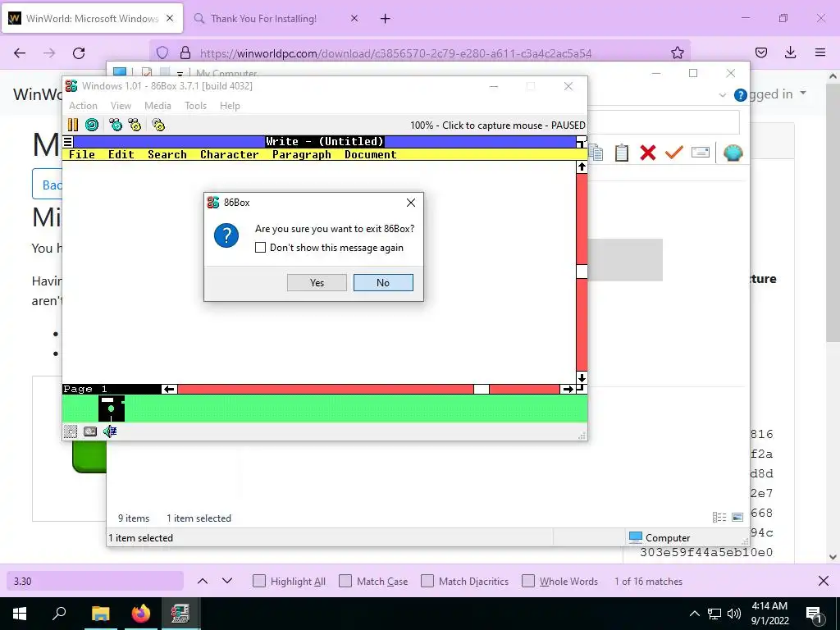Click the Write scroll up arrow
The height and width of the screenshot is (630, 840).
pos(582,167)
